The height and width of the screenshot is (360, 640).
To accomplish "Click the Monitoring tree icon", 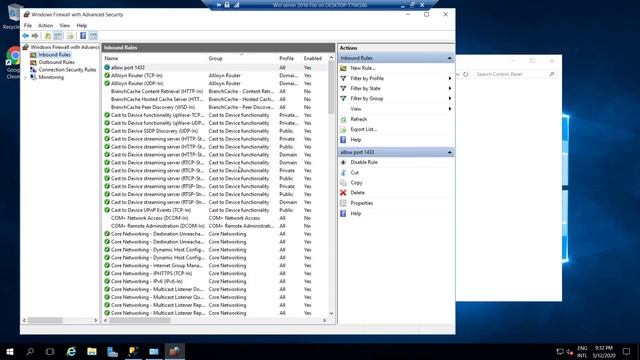I will point(33,77).
